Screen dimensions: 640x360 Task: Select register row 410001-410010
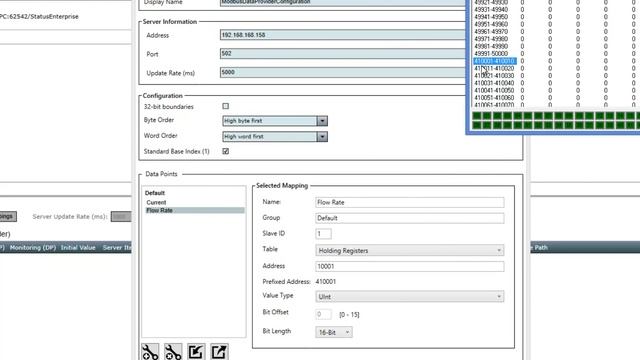coord(495,61)
